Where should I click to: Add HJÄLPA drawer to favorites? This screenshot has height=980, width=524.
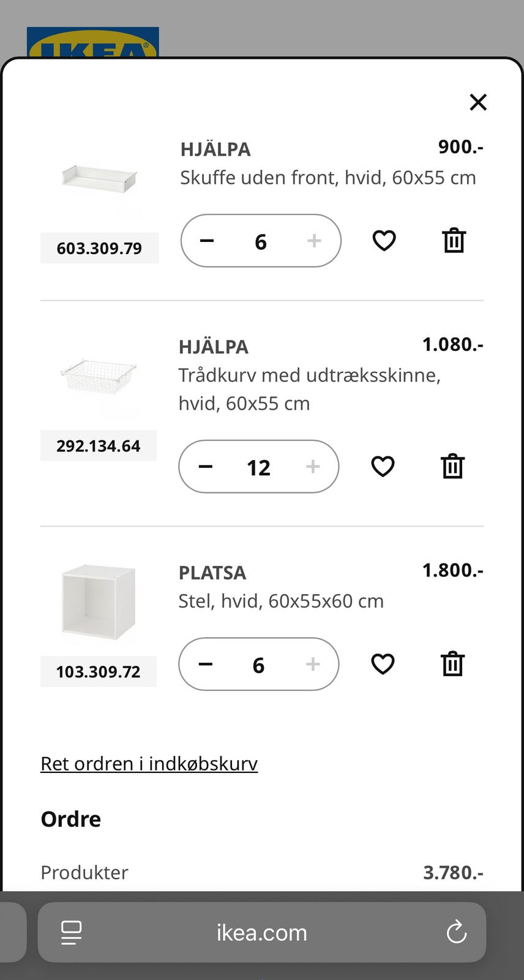pos(384,241)
